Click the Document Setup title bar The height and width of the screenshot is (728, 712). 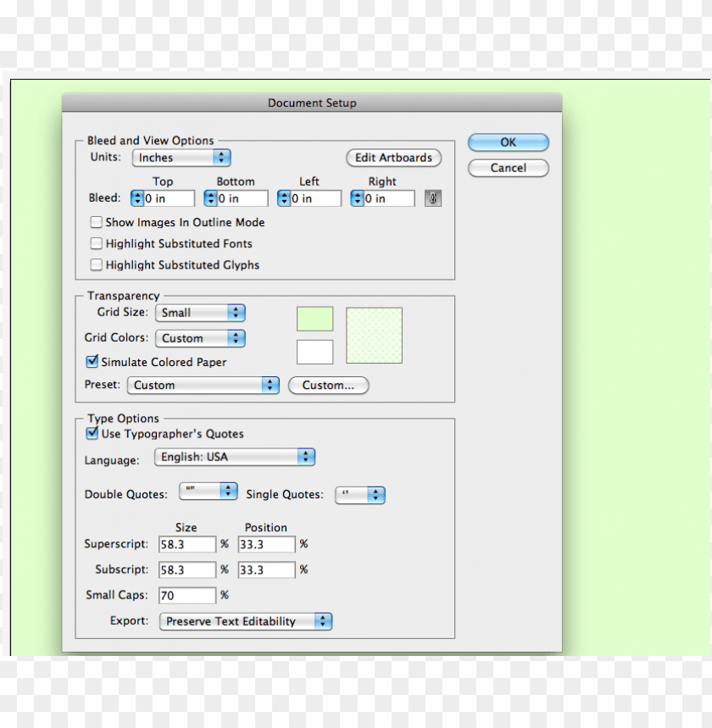click(312, 103)
